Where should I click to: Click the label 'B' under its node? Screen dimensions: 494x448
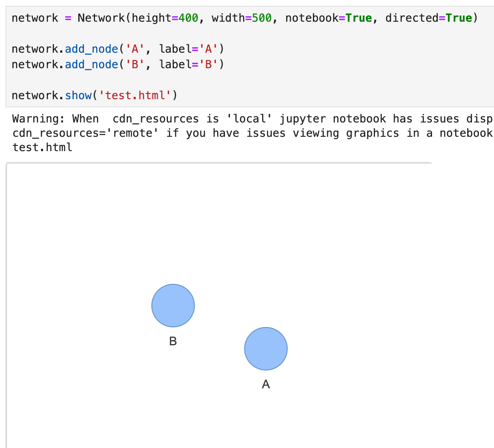pos(173,341)
